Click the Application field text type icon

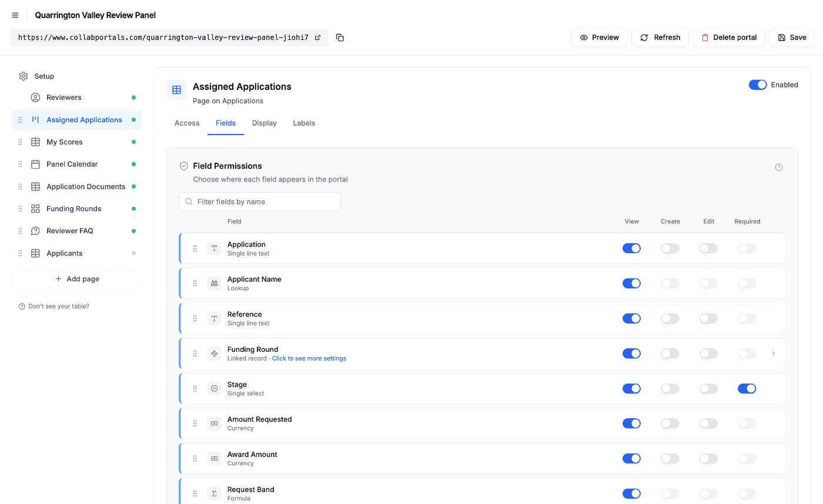pyautogui.click(x=215, y=248)
